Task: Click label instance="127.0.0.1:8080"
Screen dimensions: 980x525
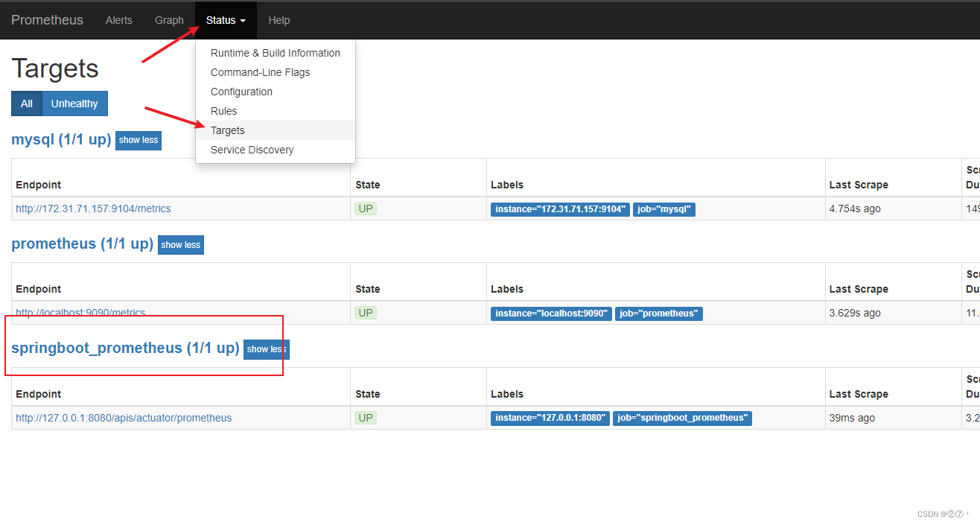Action: [550, 418]
